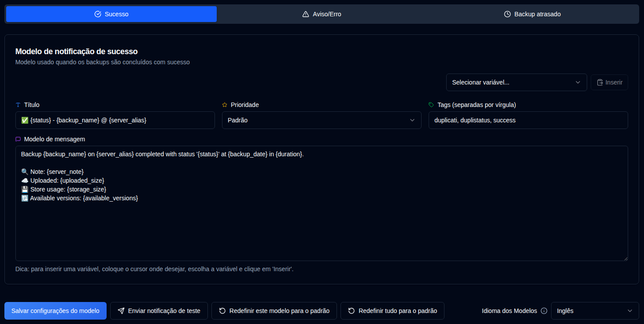644x324 pixels.
Task: Click the message template text area
Action: click(322, 202)
